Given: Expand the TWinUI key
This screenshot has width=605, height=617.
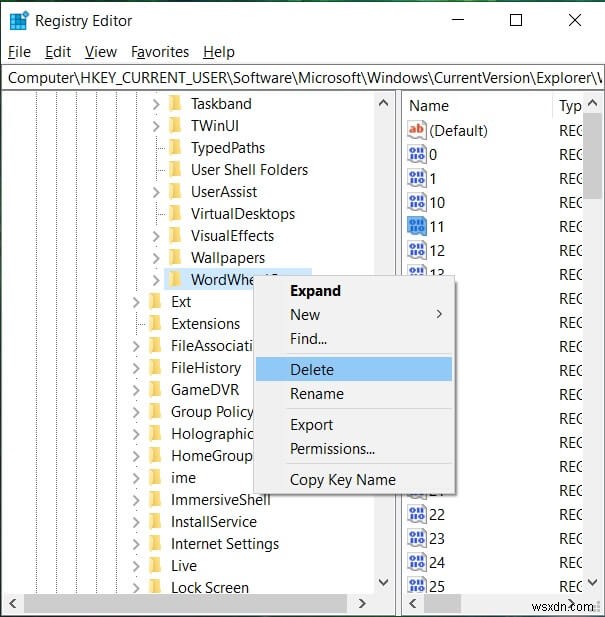Looking at the screenshot, I should click(x=156, y=126).
